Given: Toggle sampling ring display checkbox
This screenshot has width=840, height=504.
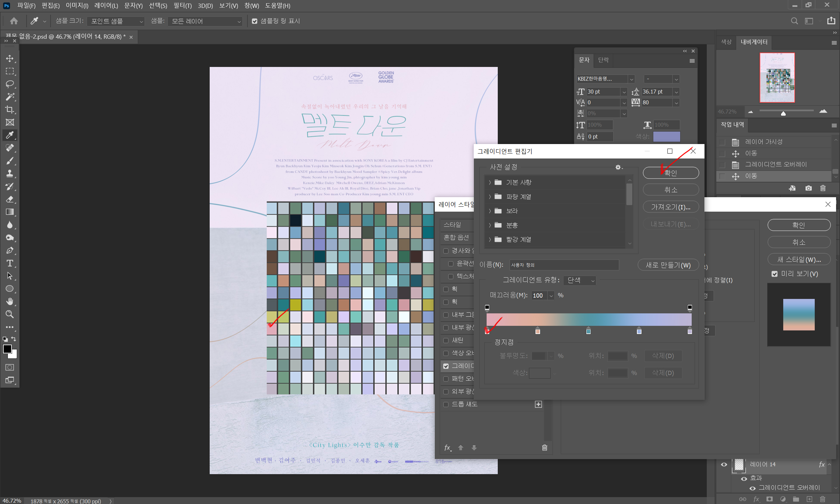Looking at the screenshot, I should click(x=254, y=21).
